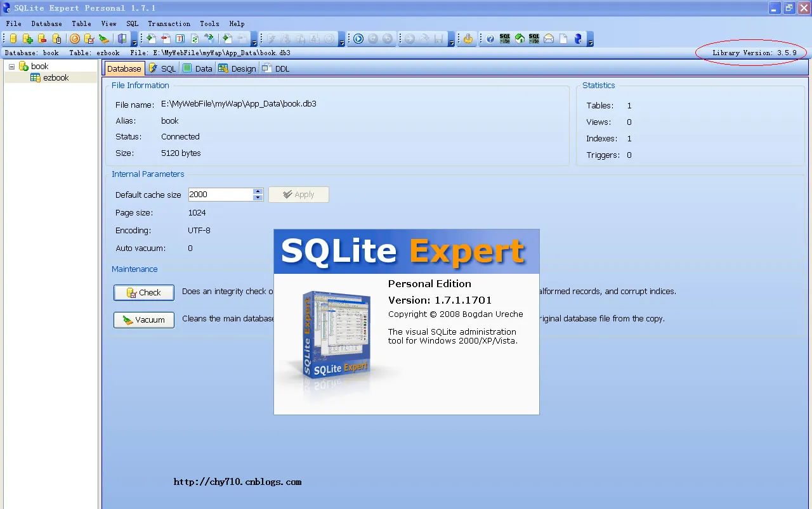Open the Transaction menu
Viewport: 812px width, 509px height.
pos(169,23)
